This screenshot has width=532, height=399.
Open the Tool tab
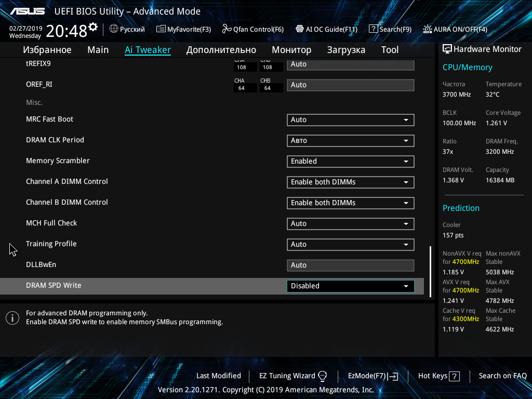390,50
